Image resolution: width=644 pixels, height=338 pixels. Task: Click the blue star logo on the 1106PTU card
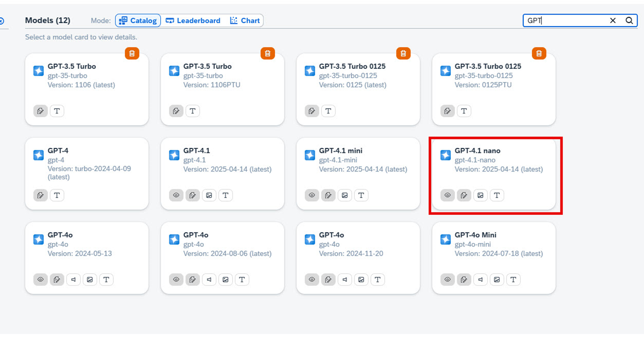point(174,71)
